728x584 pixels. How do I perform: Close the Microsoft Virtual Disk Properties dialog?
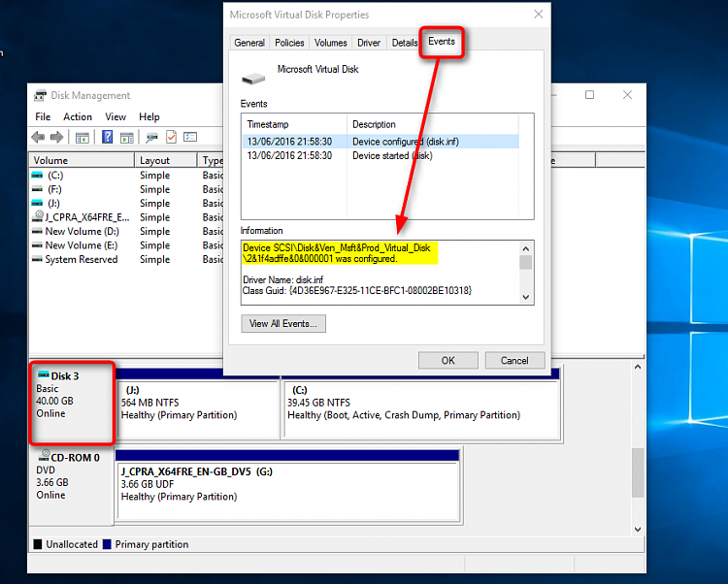point(538,15)
